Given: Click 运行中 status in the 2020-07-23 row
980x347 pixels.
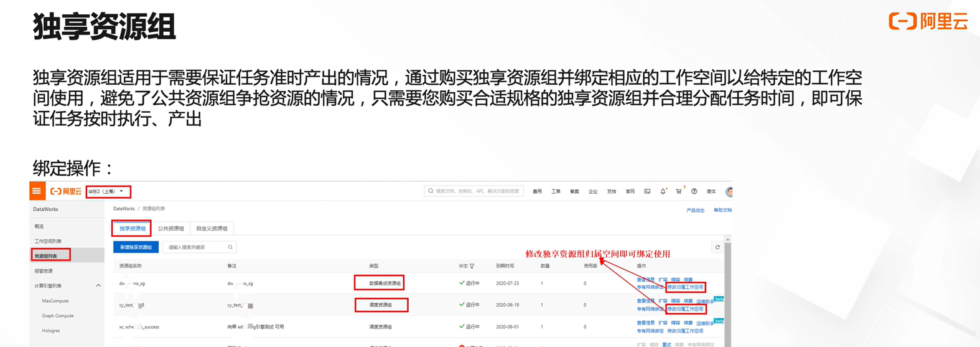Looking at the screenshot, I should pyautogui.click(x=469, y=283).
